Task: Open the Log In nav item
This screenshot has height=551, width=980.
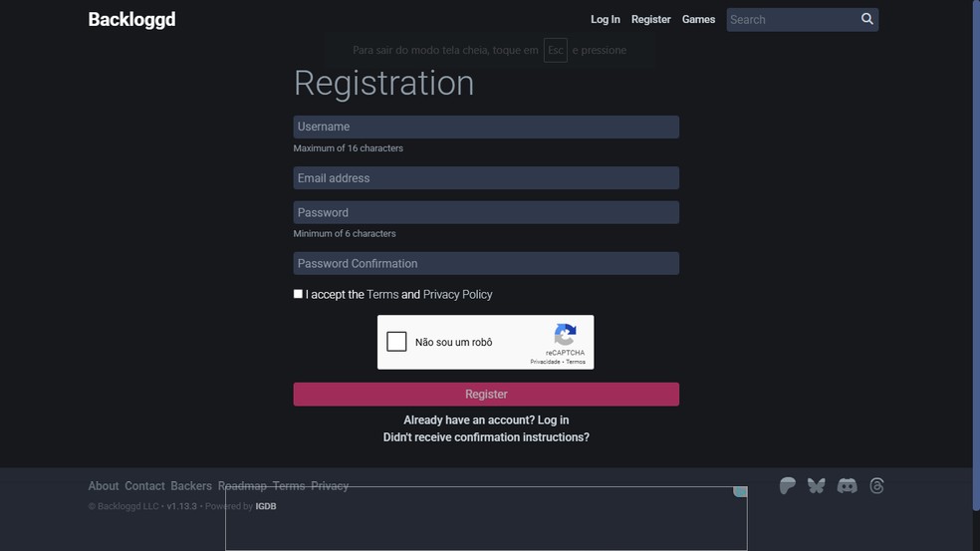Action: point(605,20)
